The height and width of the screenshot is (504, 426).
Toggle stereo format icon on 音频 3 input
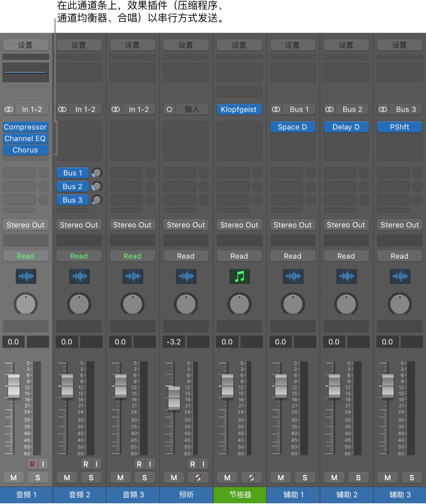coord(116,109)
